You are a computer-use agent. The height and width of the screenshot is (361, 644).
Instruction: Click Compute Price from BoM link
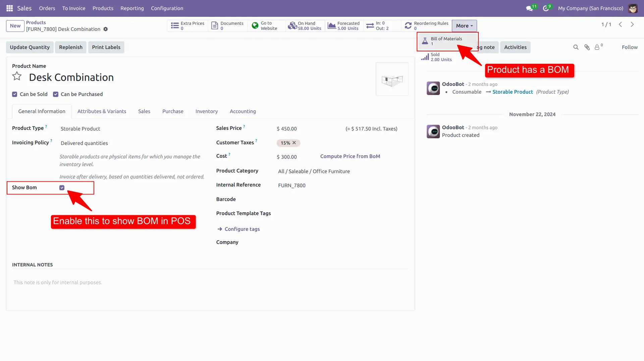point(350,156)
